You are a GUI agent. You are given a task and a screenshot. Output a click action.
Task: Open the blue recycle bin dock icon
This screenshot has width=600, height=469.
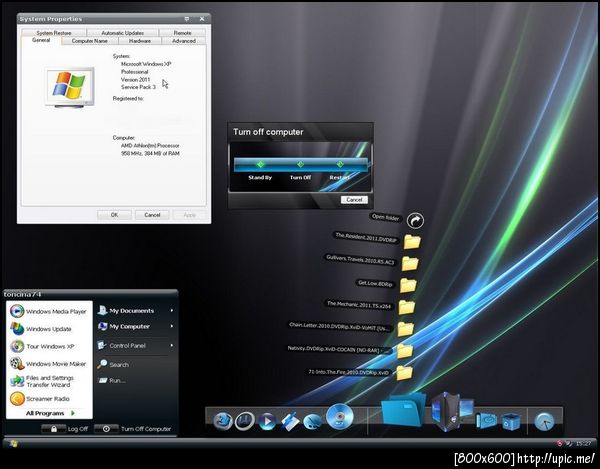[x=511, y=422]
